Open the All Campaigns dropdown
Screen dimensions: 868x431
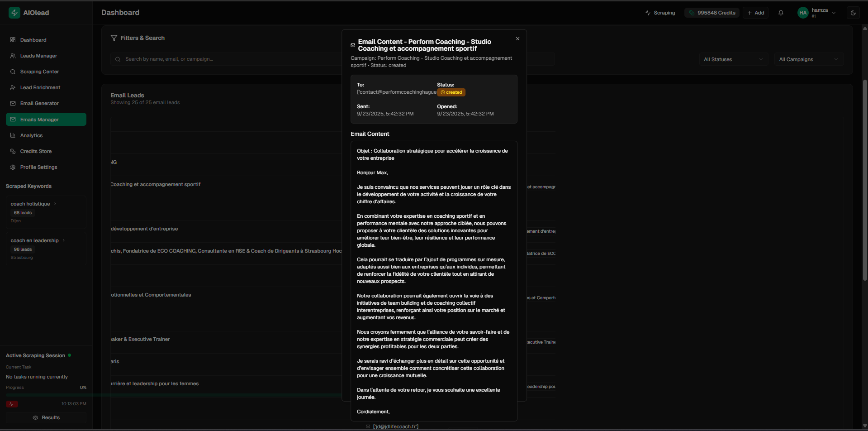click(x=808, y=59)
